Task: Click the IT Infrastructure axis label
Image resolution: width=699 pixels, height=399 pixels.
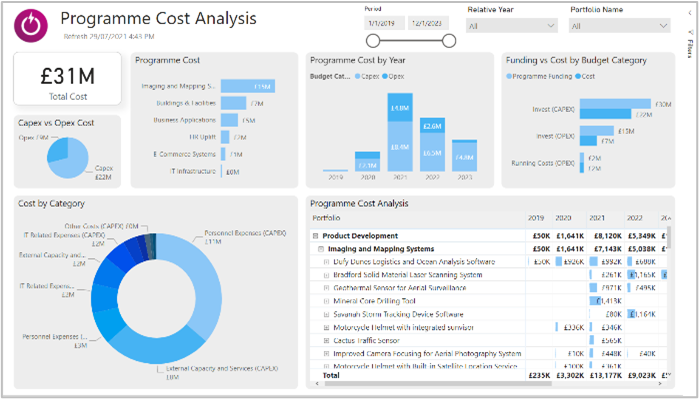Action: coord(193,171)
